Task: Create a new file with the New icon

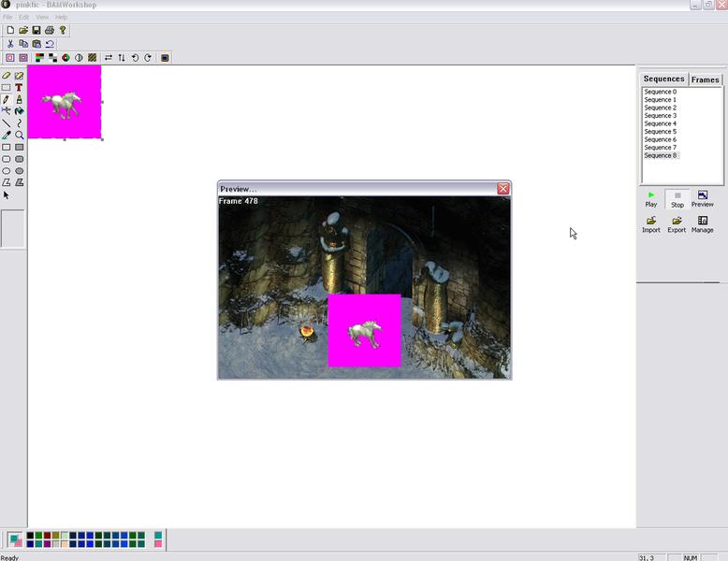Action: (10, 30)
